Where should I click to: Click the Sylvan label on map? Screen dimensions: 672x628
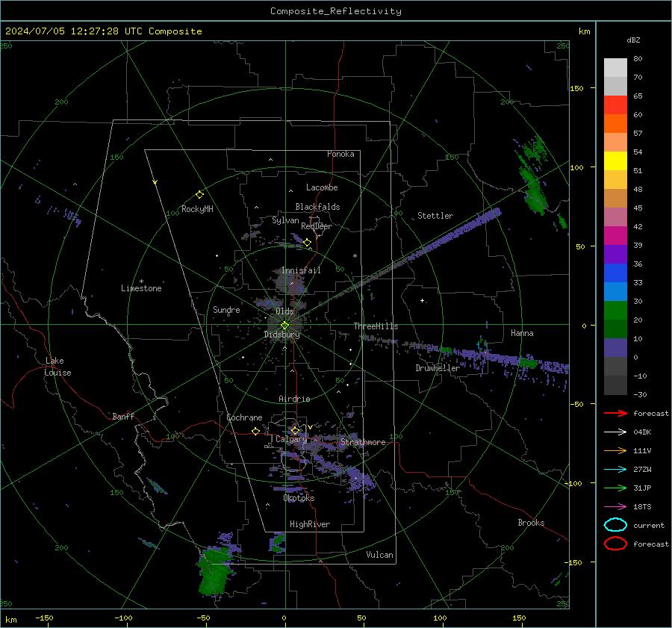[x=285, y=220]
